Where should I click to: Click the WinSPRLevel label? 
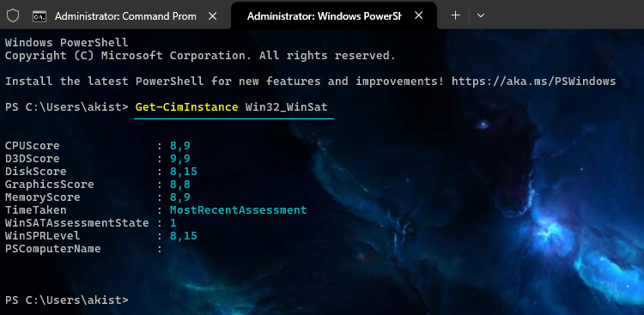point(42,236)
